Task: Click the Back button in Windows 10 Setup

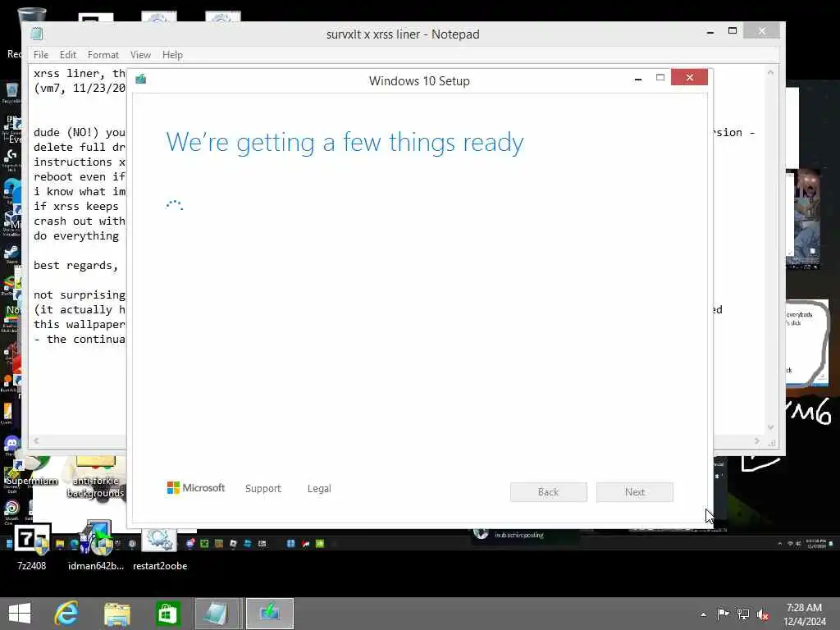Action: tap(548, 492)
